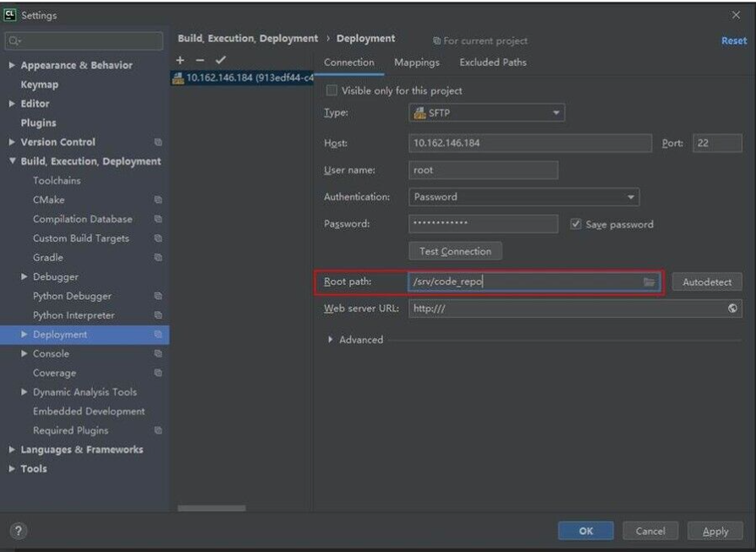Click the remove server minus icon
Screen dimensions: 756x552
200,60
